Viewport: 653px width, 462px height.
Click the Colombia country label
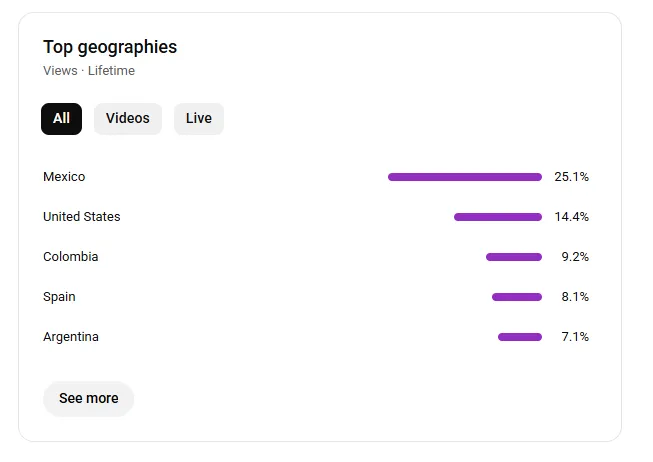71,257
